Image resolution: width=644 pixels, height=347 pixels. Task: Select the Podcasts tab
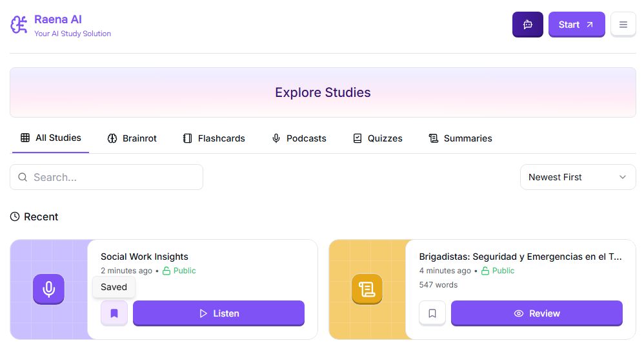coord(299,138)
